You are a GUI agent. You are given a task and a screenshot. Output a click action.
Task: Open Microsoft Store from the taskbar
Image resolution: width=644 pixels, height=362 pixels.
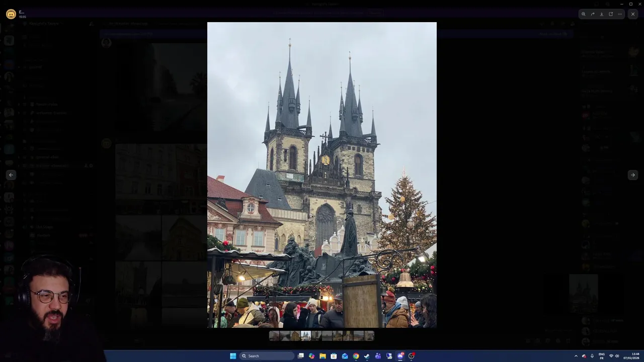pyautogui.click(x=334, y=356)
